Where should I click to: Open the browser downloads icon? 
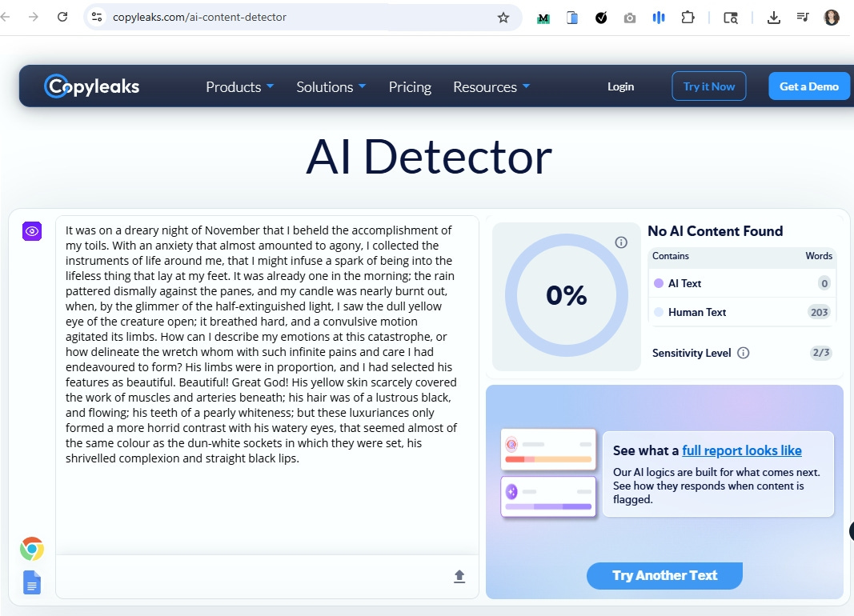click(773, 18)
